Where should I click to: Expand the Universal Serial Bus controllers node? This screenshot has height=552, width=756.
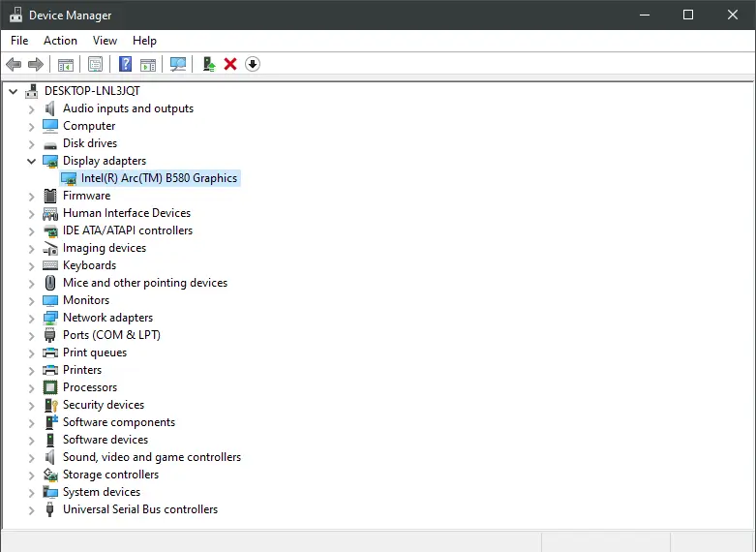pos(31,509)
